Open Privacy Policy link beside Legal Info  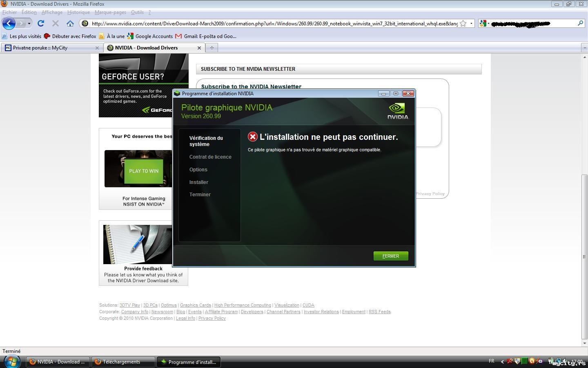coord(212,318)
